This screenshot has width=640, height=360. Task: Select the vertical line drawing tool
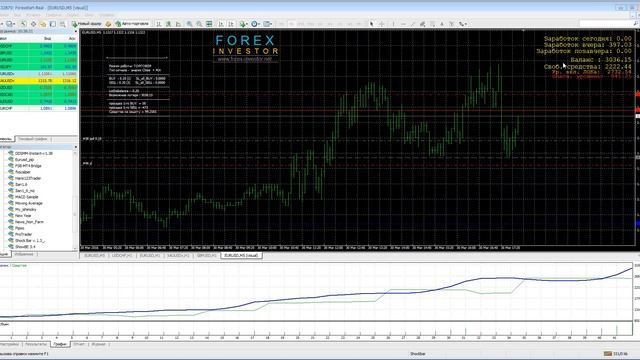pyautogui.click(x=393, y=24)
